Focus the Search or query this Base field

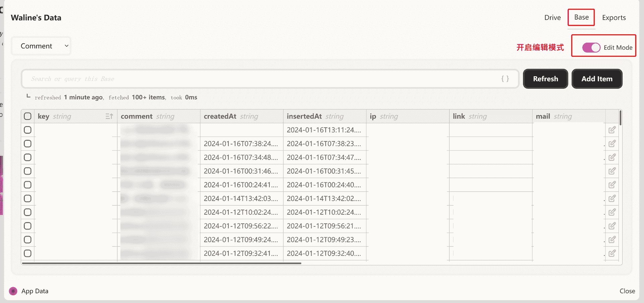pyautogui.click(x=262, y=79)
